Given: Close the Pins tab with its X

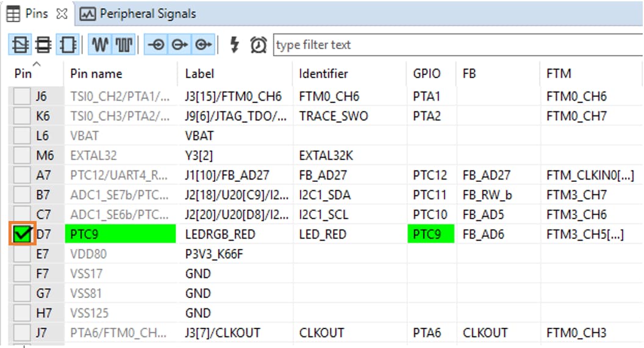Looking at the screenshot, I should [62, 13].
